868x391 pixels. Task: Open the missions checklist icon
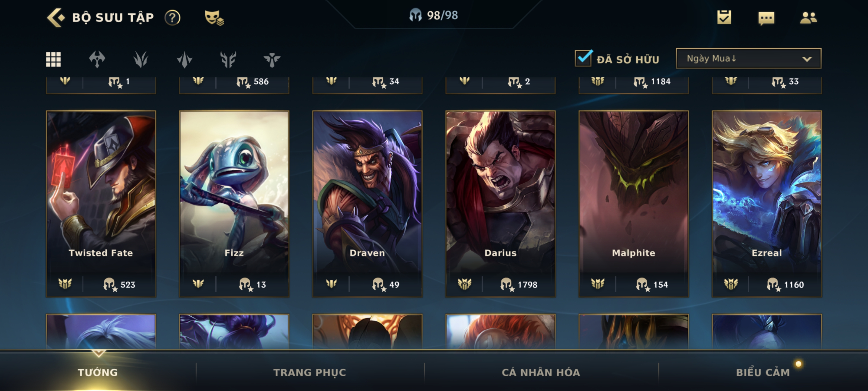724,17
